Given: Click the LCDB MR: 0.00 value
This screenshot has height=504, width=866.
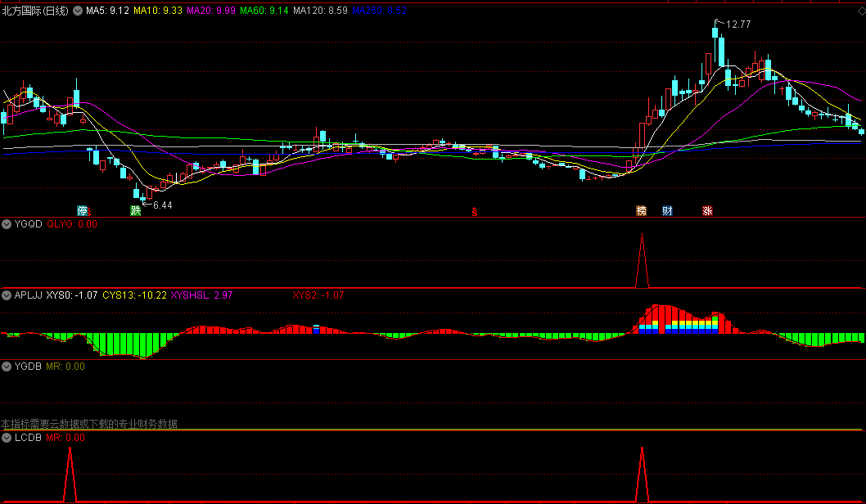Looking at the screenshot, I should [65, 438].
